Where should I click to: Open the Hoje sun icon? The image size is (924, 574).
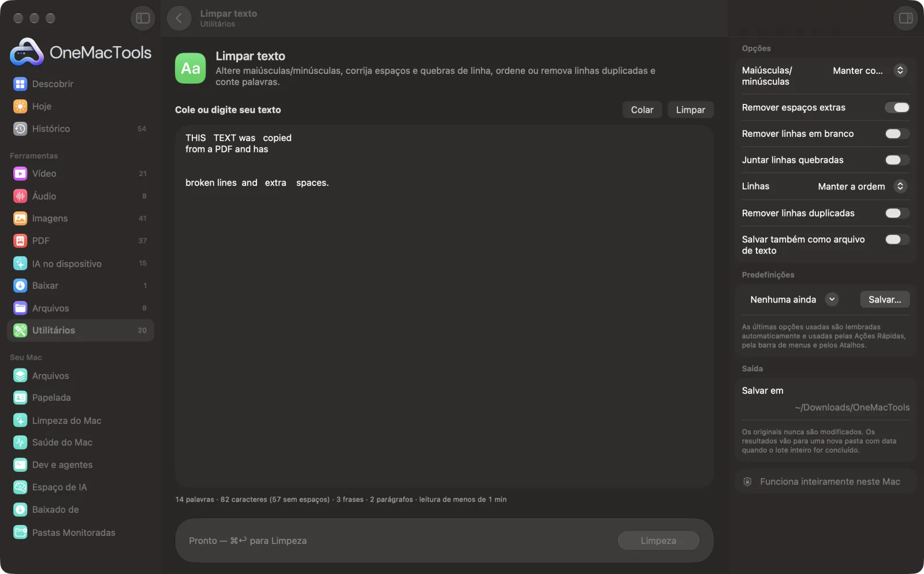click(x=20, y=106)
